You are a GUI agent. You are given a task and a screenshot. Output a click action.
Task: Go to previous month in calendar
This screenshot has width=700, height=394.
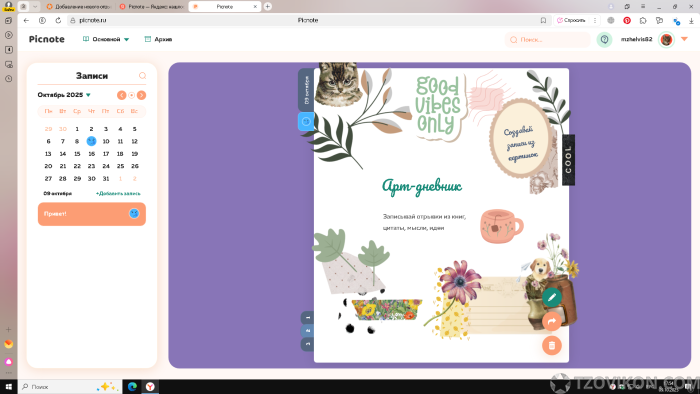point(121,95)
